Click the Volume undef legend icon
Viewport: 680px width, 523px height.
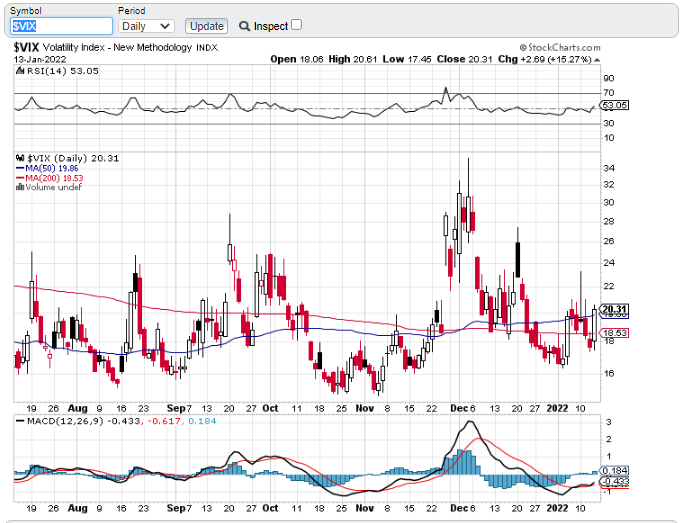pyautogui.click(x=20, y=187)
